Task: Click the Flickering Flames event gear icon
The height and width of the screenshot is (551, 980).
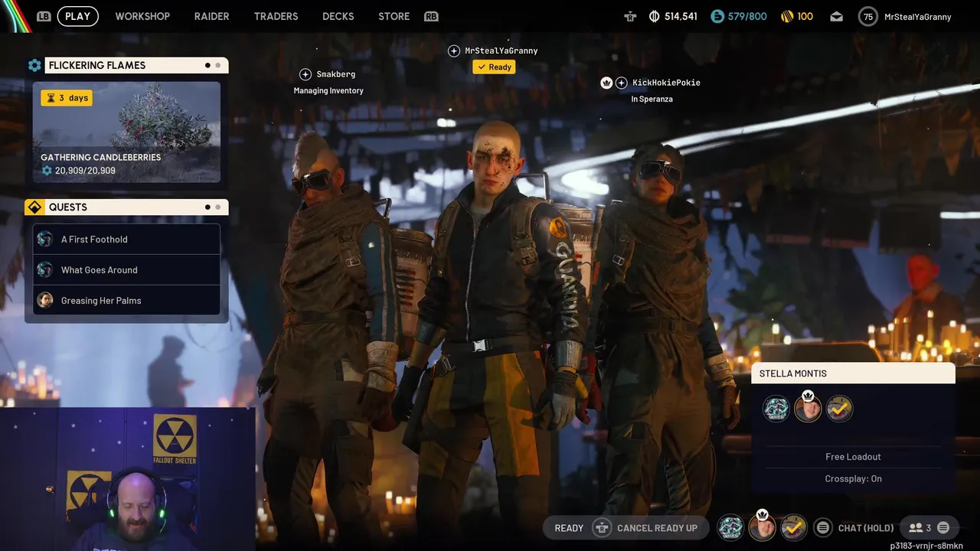Action: tap(34, 65)
